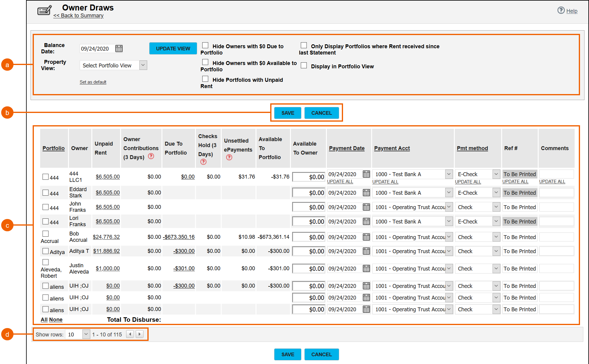
Task: Select the Aditya portfolio row checkbox
Action: [x=46, y=251]
